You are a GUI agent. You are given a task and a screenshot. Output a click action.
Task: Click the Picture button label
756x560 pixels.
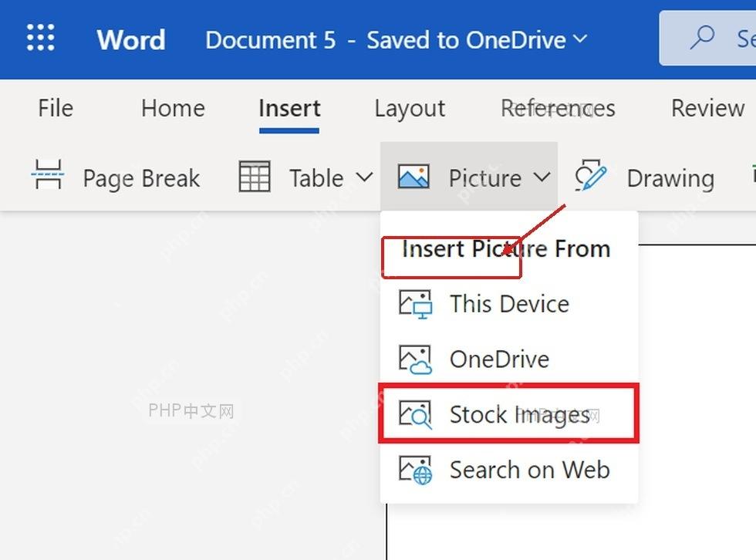coord(485,178)
